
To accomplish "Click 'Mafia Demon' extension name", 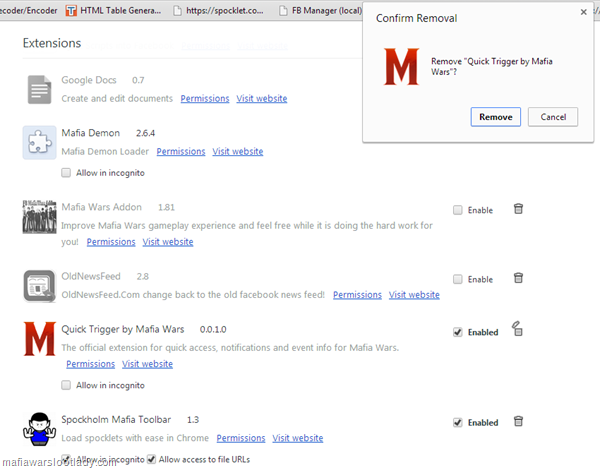I will pyautogui.click(x=91, y=133).
